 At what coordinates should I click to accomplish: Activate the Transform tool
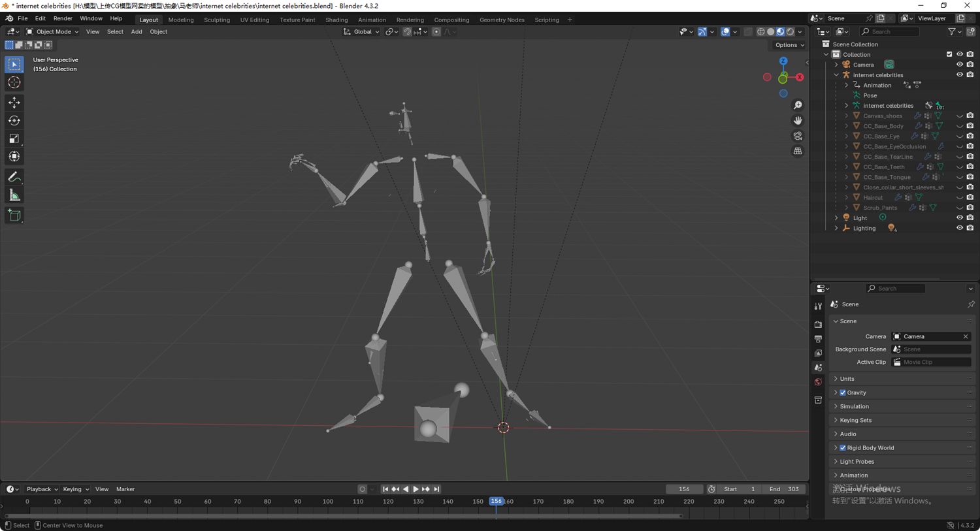coord(14,156)
